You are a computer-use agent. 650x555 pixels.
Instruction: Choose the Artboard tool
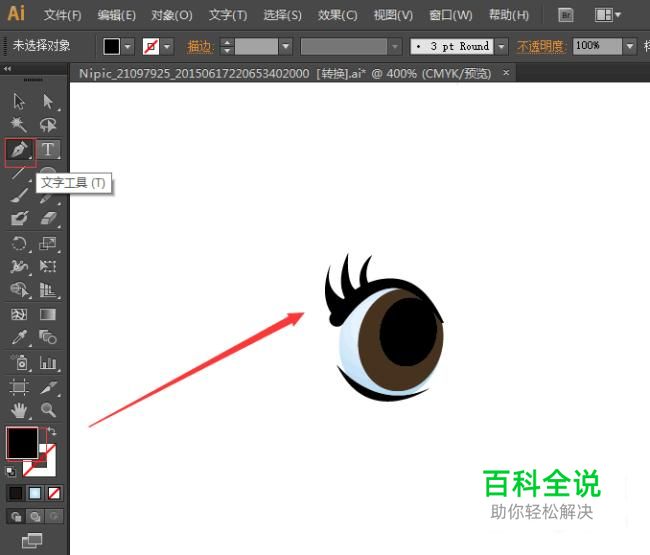click(19, 387)
